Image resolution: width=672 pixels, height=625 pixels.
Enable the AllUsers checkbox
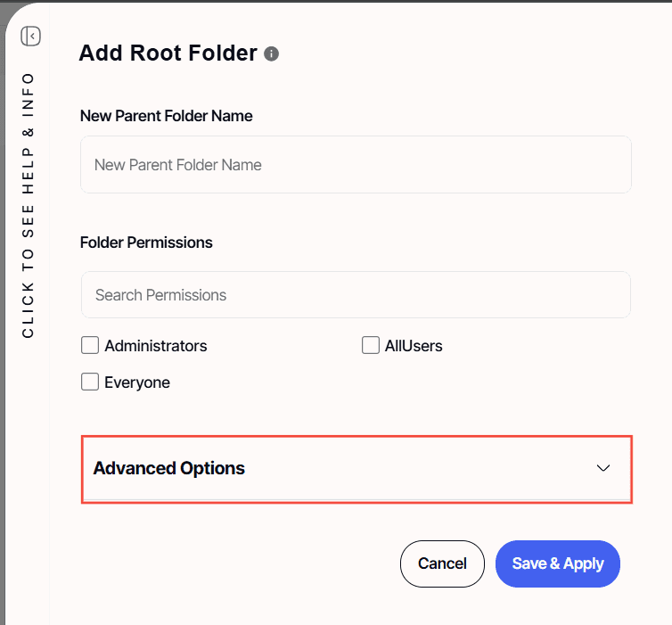click(371, 345)
